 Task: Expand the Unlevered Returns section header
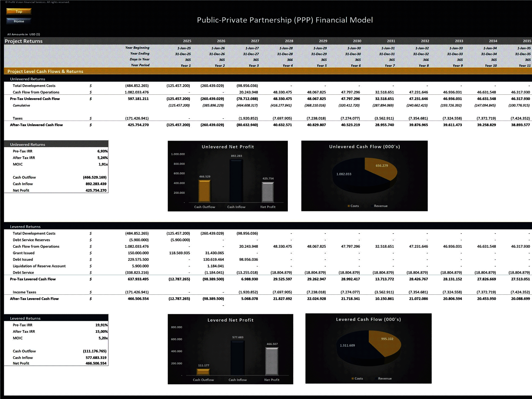tap(28, 79)
